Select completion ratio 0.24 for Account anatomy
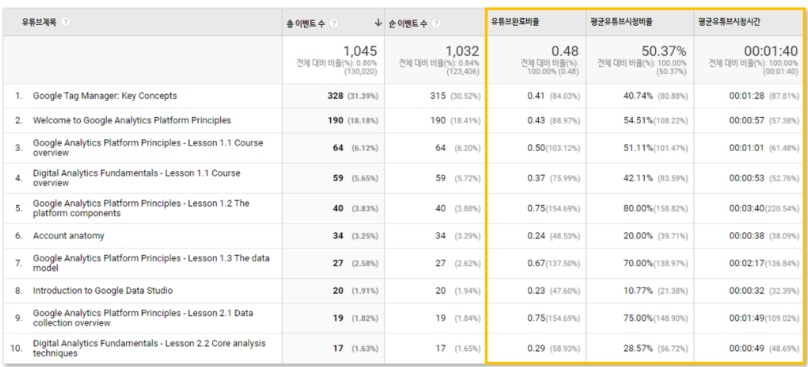Viewport: 808px width, 367px height. 536,236
